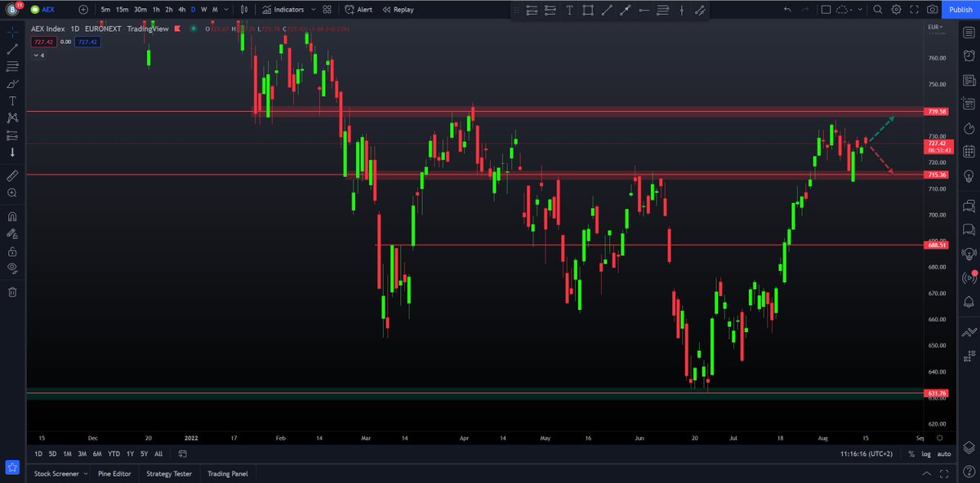Select the text annotation tool

(12, 101)
